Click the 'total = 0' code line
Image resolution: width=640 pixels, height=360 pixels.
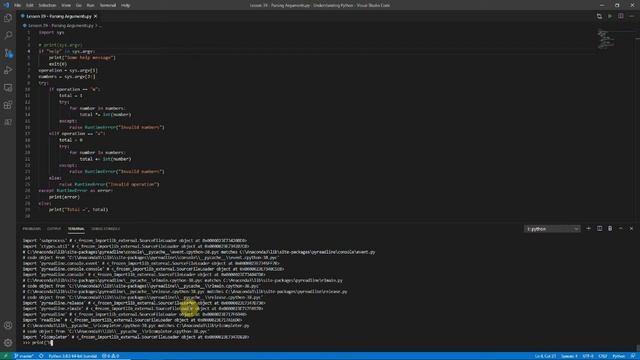click(71, 140)
